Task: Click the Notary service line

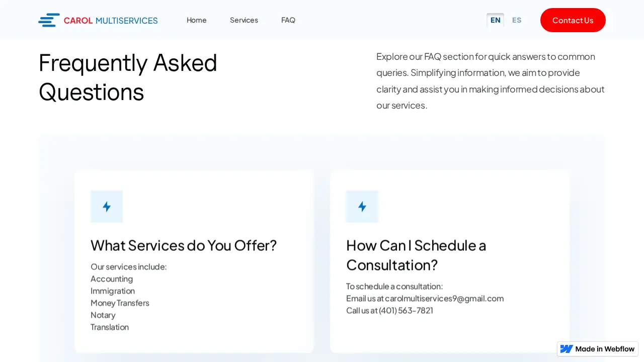Action: tap(103, 315)
